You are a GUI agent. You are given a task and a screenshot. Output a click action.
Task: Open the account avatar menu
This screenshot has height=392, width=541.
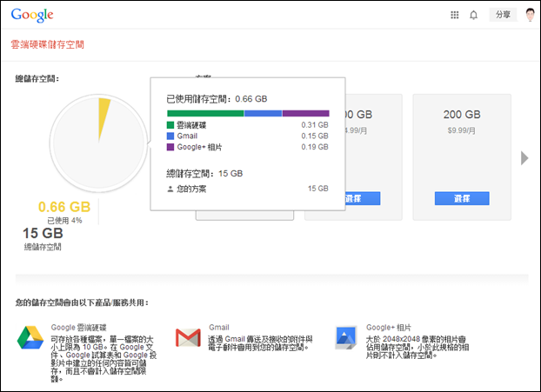530,15
